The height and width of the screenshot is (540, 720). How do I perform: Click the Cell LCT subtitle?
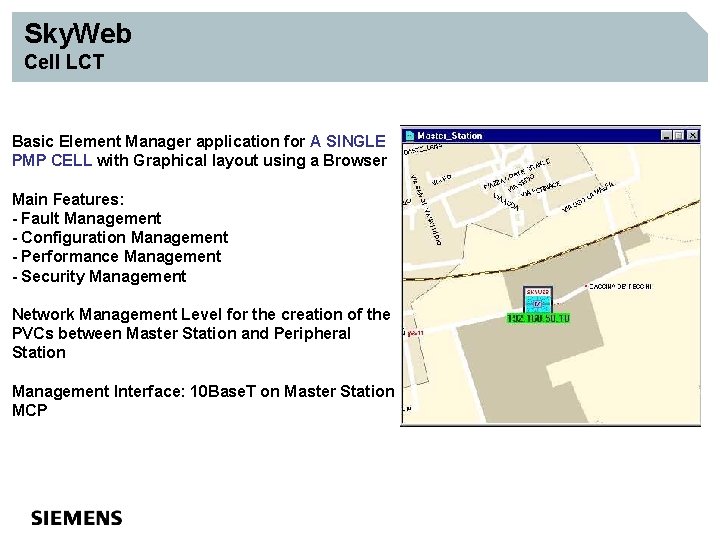64,62
